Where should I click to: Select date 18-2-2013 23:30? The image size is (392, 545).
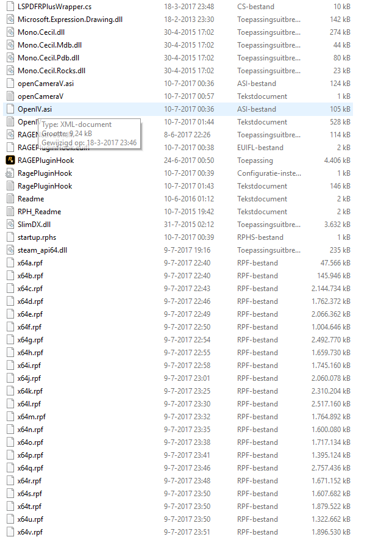coord(189,20)
